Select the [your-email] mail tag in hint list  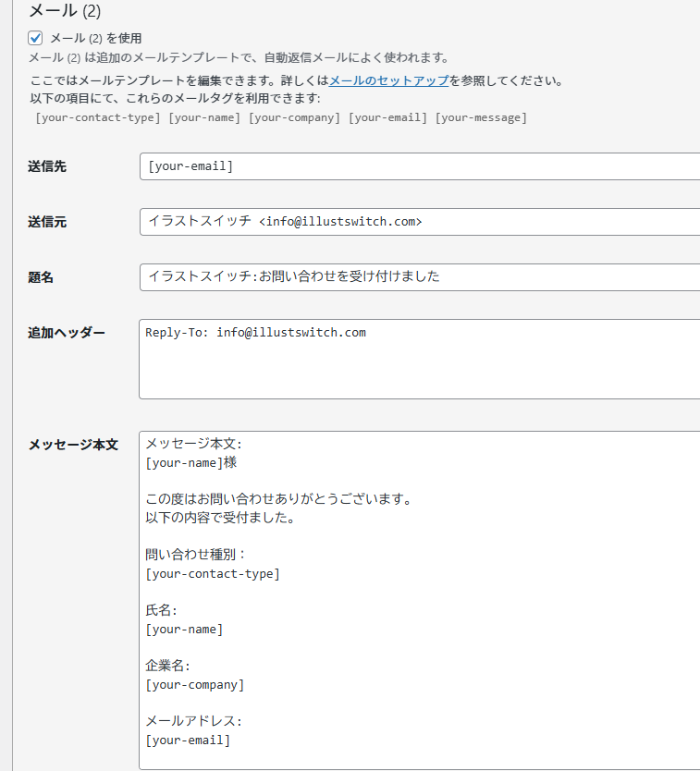point(387,117)
